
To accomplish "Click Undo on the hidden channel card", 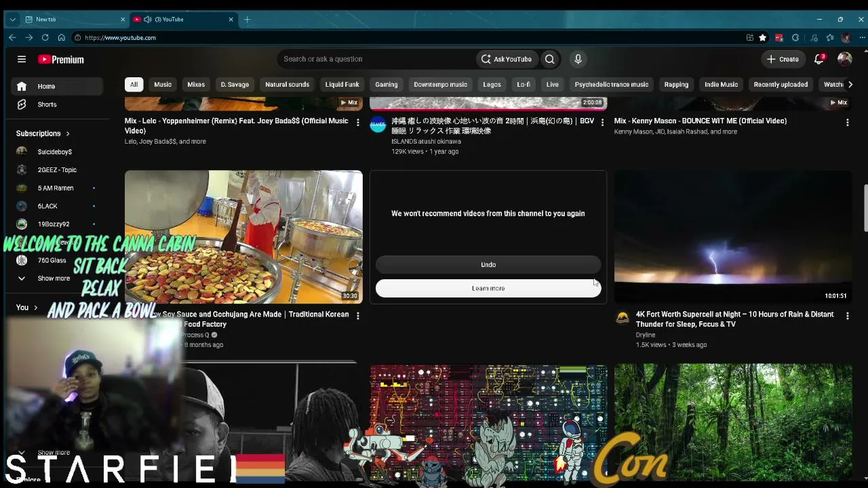I will (x=488, y=265).
